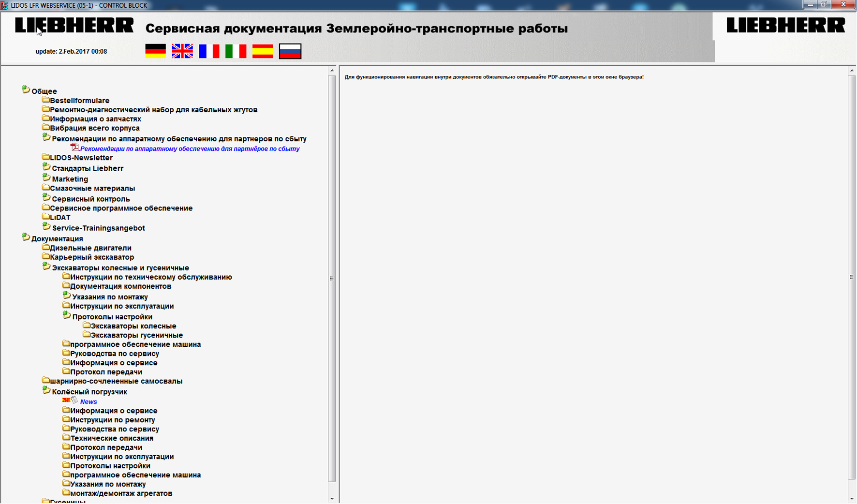Open the blue hardware recommendations document link

tap(190, 149)
